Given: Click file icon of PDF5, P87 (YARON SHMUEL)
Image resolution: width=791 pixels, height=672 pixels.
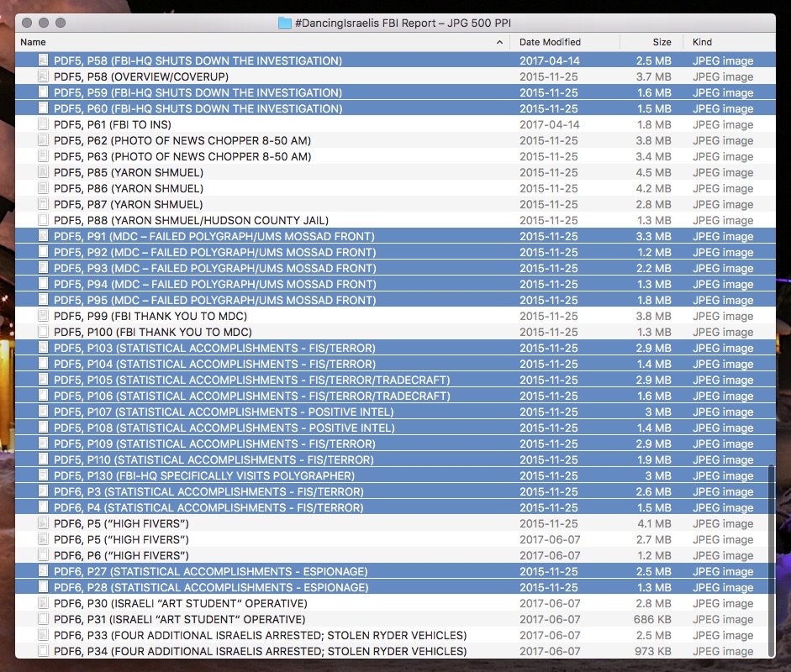Looking at the screenshot, I should [44, 204].
